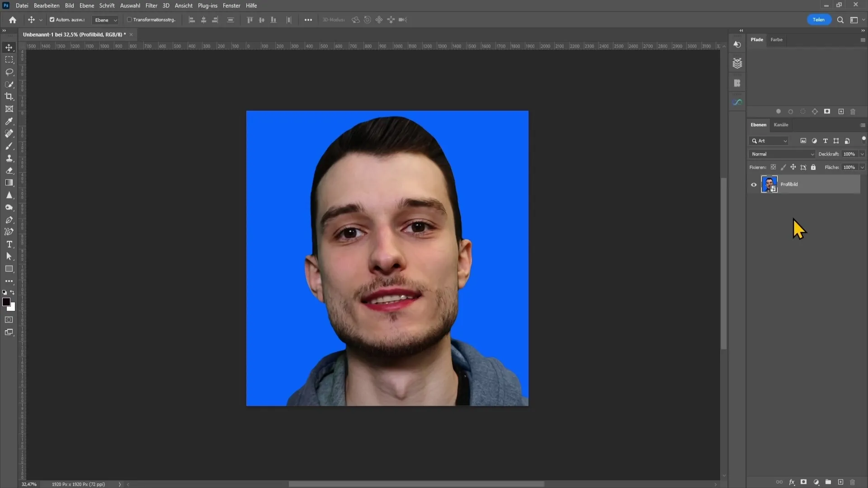Screen dimensions: 868x488
Task: Select the Move tool
Action: [x=9, y=47]
